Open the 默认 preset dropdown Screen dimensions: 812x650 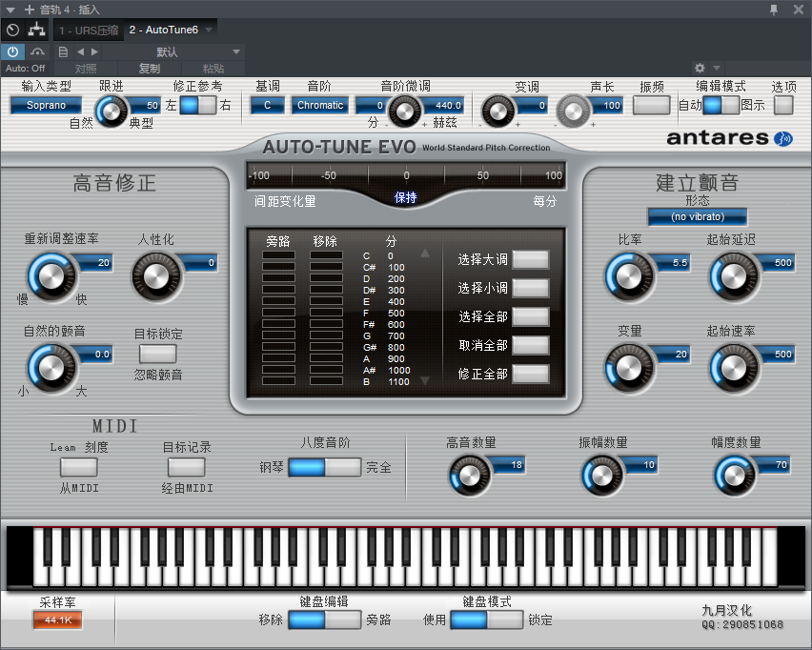point(172,51)
